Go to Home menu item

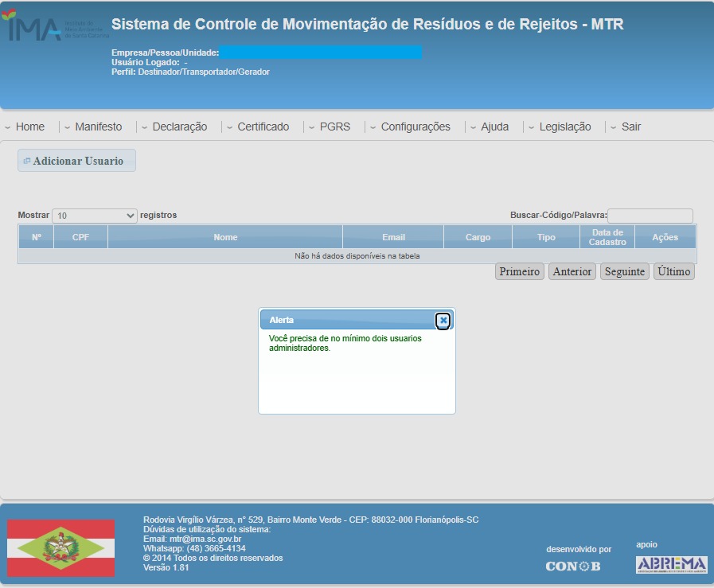pyautogui.click(x=30, y=127)
